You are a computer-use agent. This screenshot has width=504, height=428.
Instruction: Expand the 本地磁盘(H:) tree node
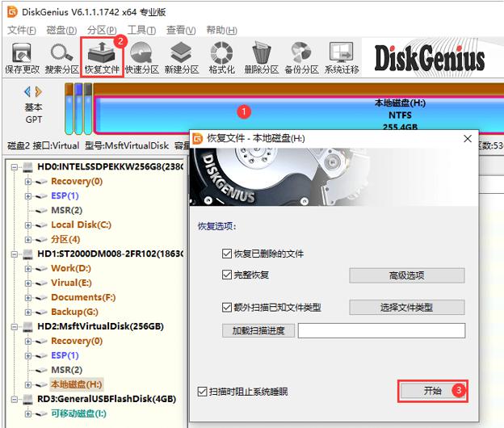[28, 384]
